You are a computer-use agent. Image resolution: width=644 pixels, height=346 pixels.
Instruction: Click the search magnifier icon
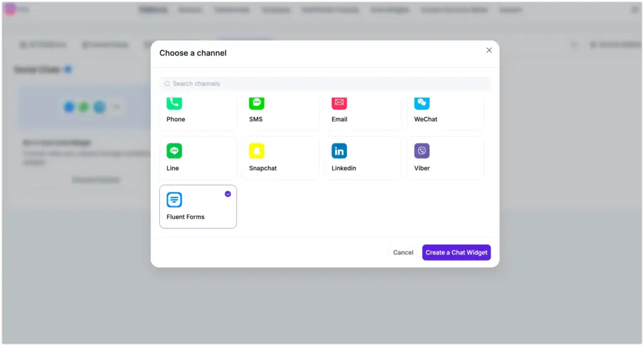coord(167,84)
